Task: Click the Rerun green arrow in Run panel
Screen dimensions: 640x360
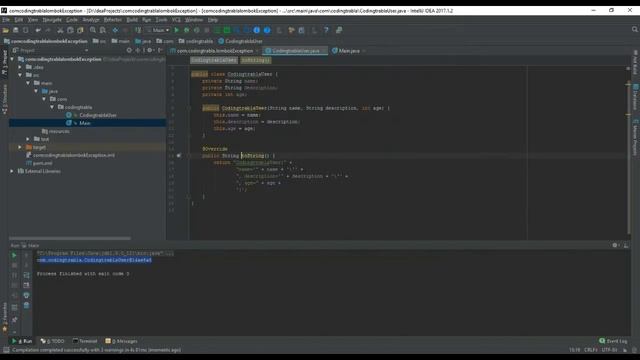Action: pyautogui.click(x=14, y=255)
